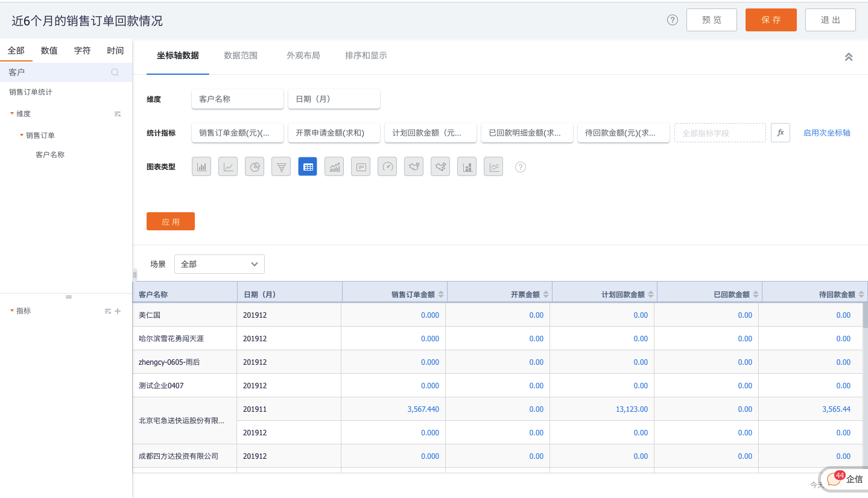Click the sort icon beside 维度
The height and width of the screenshot is (498, 868).
[x=118, y=114]
